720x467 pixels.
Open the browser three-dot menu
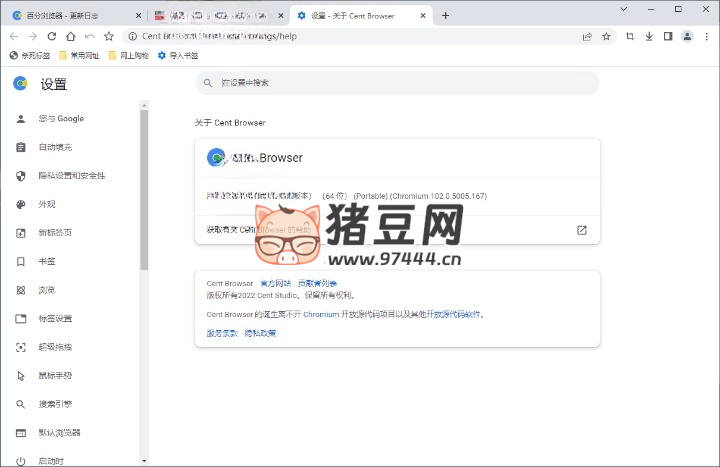coord(706,36)
